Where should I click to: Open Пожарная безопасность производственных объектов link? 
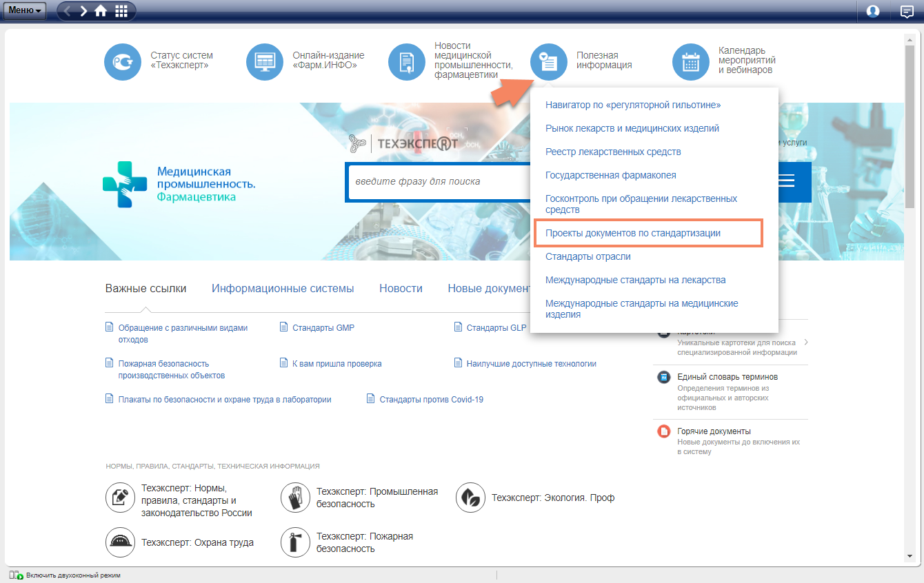tap(171, 369)
